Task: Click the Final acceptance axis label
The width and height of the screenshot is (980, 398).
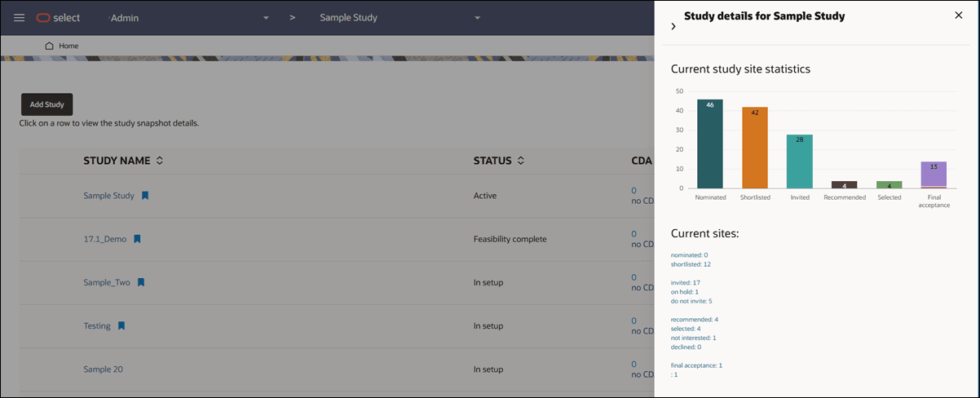Action: point(934,201)
